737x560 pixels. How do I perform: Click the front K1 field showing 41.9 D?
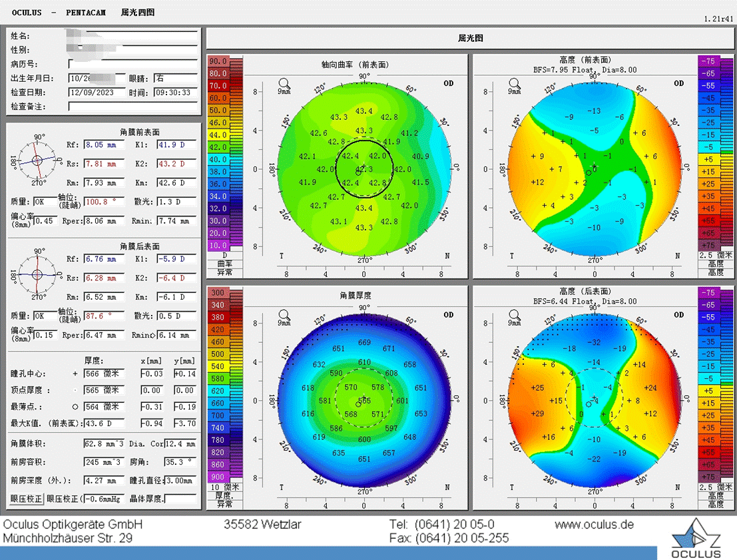(x=176, y=144)
